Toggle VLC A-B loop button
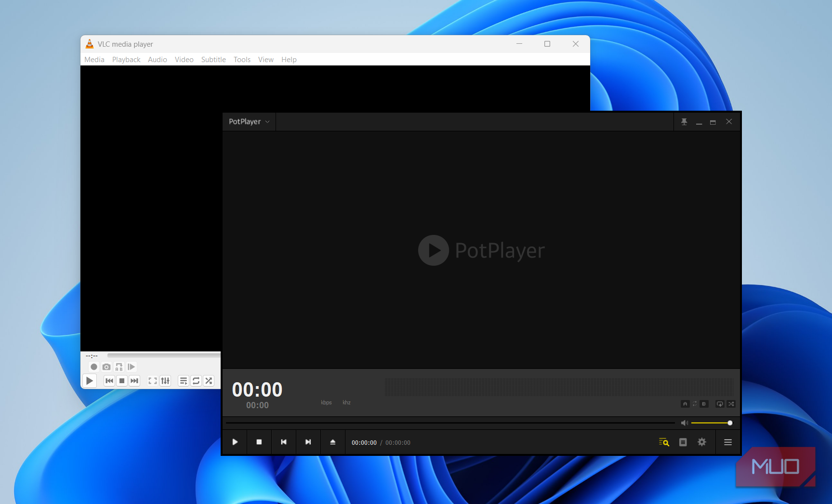 (x=119, y=367)
